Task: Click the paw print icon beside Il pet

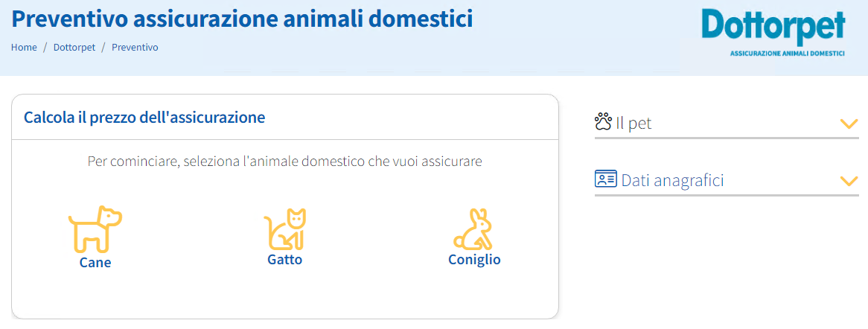Action: pyautogui.click(x=604, y=121)
